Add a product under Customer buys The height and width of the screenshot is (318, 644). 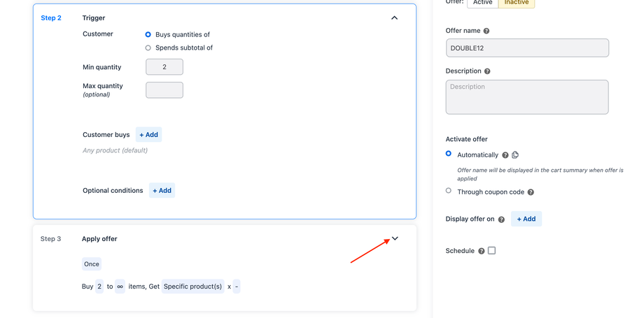coord(148,135)
